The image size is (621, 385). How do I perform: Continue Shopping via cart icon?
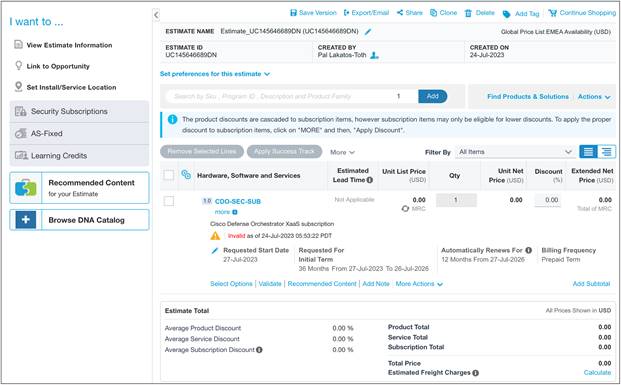tap(552, 13)
